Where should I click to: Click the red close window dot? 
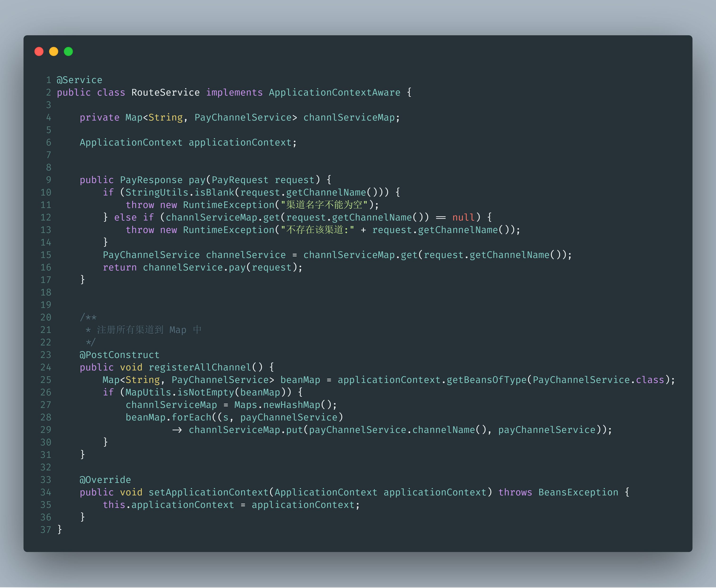[x=39, y=51]
